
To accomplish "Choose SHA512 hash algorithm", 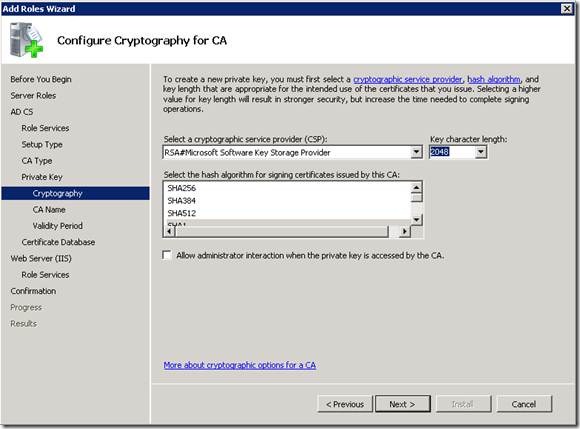I will coord(182,213).
